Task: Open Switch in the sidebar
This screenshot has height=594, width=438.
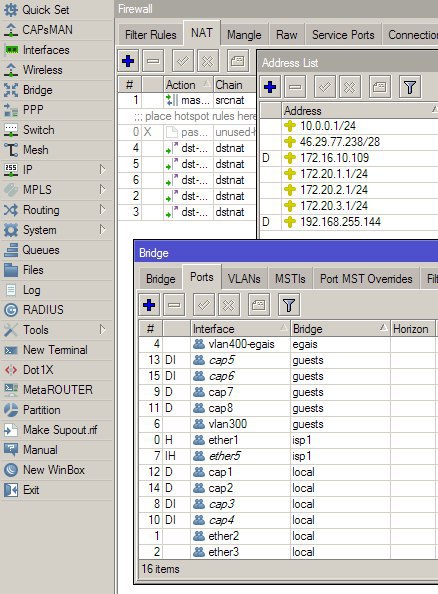Action: click(x=57, y=130)
